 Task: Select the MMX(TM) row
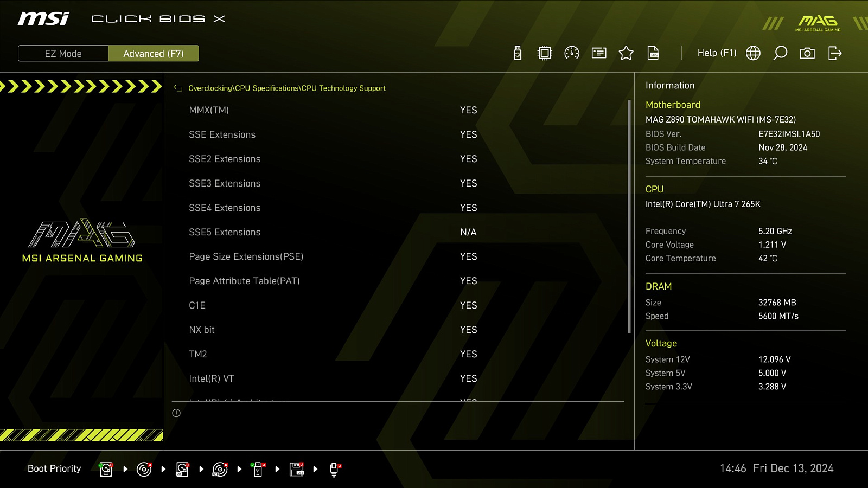click(398, 110)
